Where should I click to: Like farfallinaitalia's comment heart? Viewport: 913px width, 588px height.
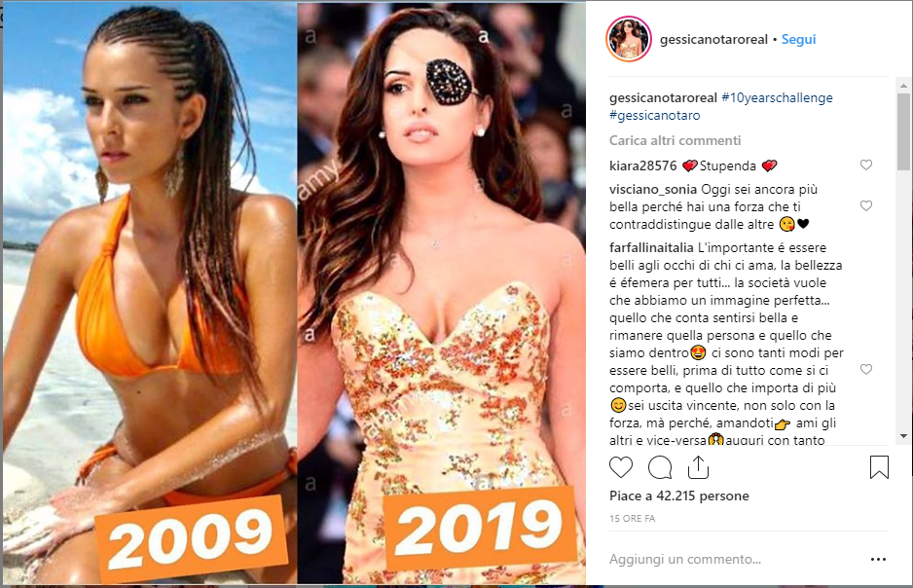click(866, 369)
